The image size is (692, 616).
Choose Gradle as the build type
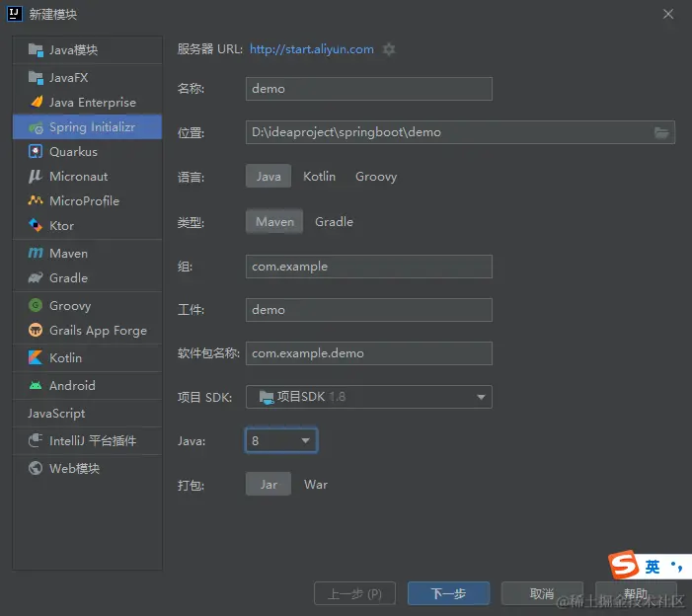point(334,221)
